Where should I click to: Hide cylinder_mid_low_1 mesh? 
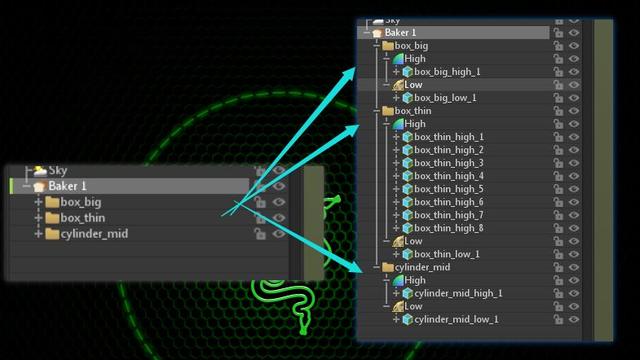click(x=574, y=319)
